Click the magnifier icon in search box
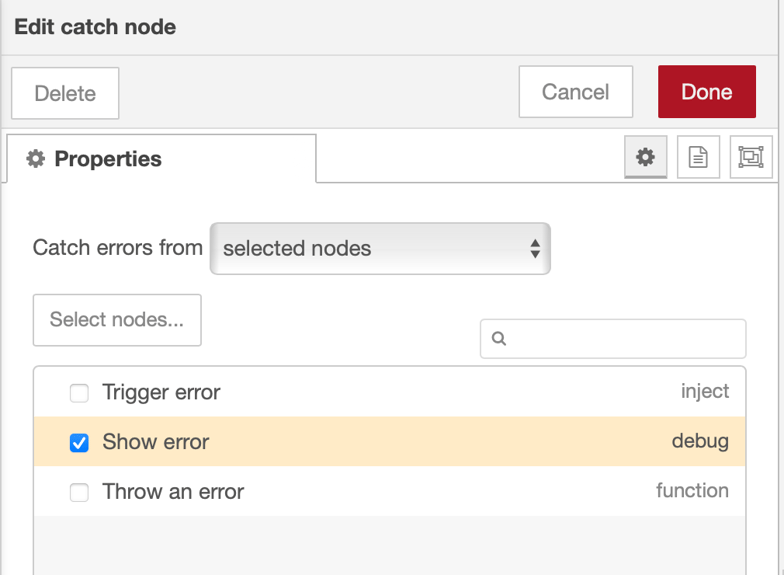The width and height of the screenshot is (784, 575). pos(498,338)
